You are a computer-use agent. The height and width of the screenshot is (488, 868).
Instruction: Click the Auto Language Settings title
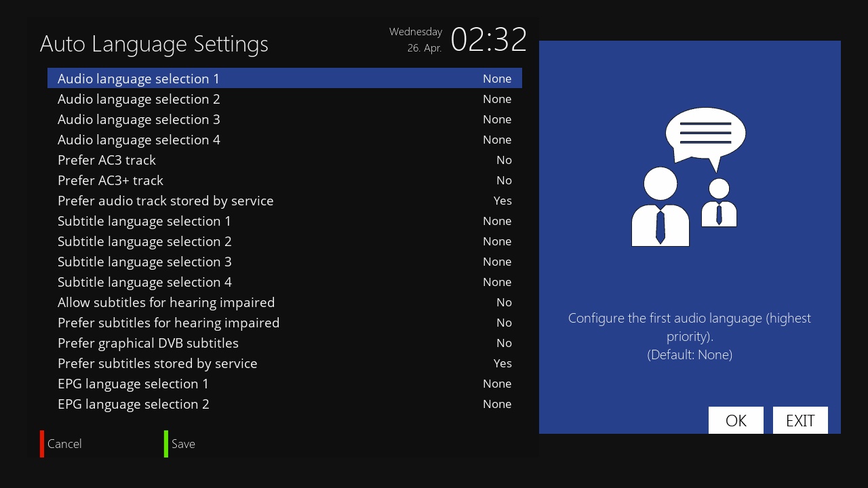(155, 44)
